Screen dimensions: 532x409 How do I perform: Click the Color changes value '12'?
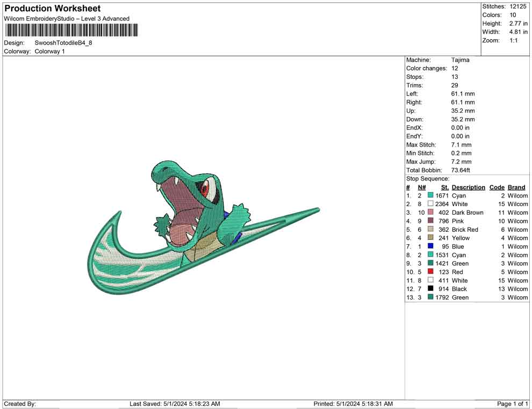pos(455,69)
